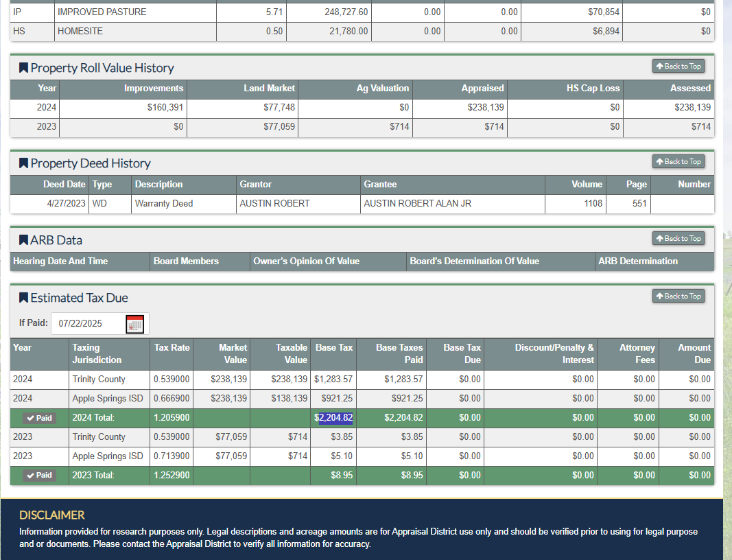
Task: Open the calendar date picker icon
Action: pos(135,324)
